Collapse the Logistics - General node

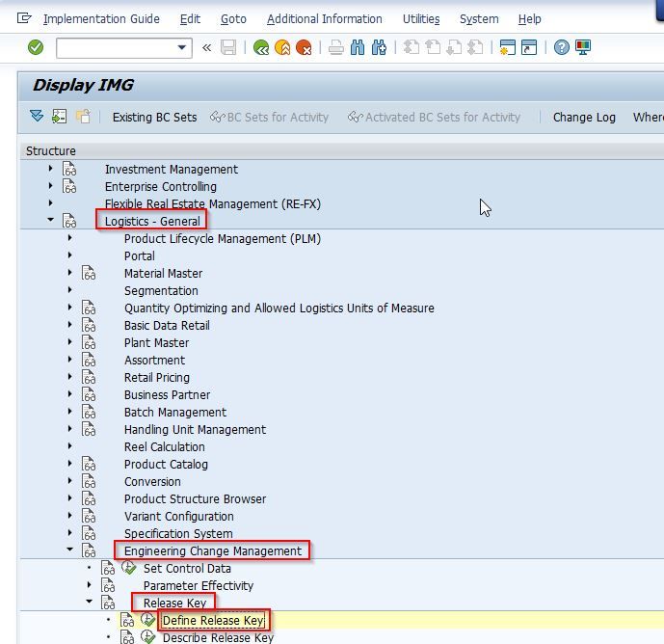(x=50, y=220)
